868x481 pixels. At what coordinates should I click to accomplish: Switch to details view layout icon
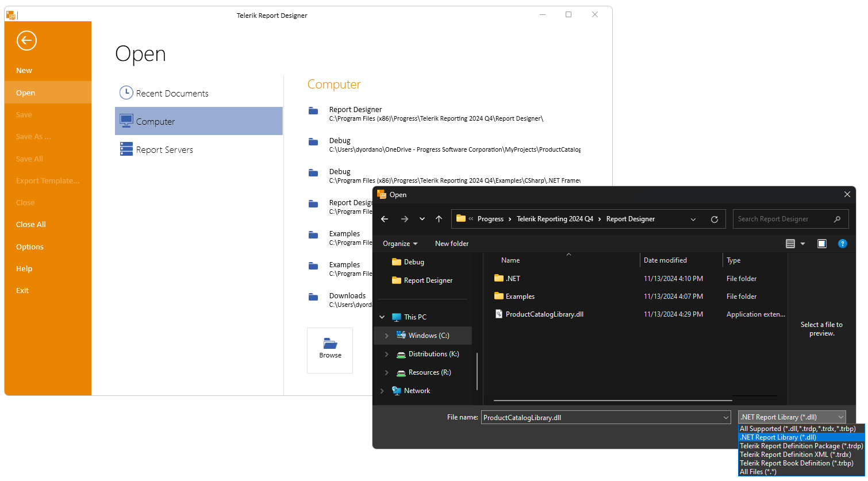790,243
